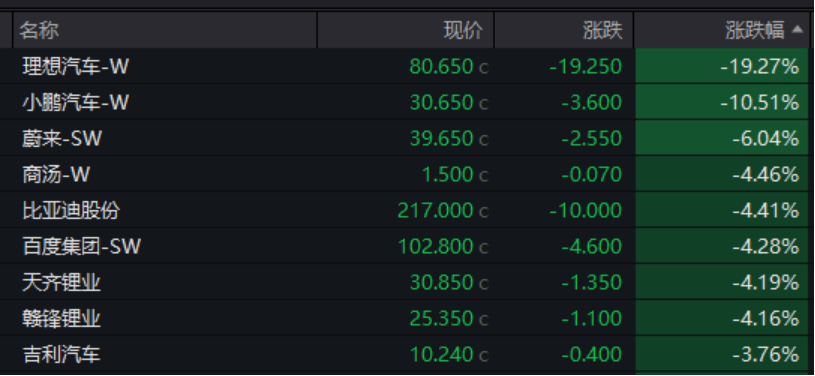Click the -4.600 change for 百度集团
Viewport: 815px width, 376px height.
pos(591,247)
